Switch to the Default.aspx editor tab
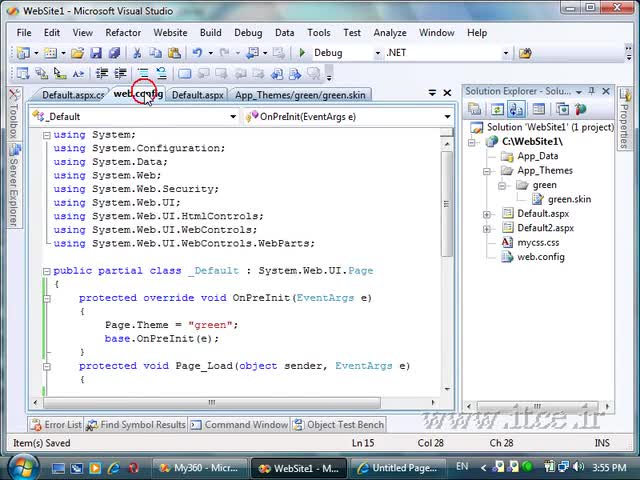 tap(198, 95)
